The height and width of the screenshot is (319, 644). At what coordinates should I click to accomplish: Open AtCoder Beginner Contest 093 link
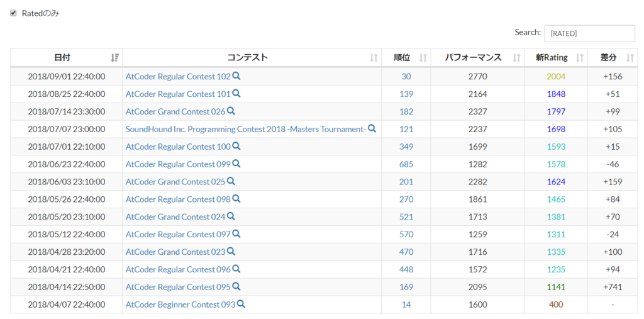(180, 305)
